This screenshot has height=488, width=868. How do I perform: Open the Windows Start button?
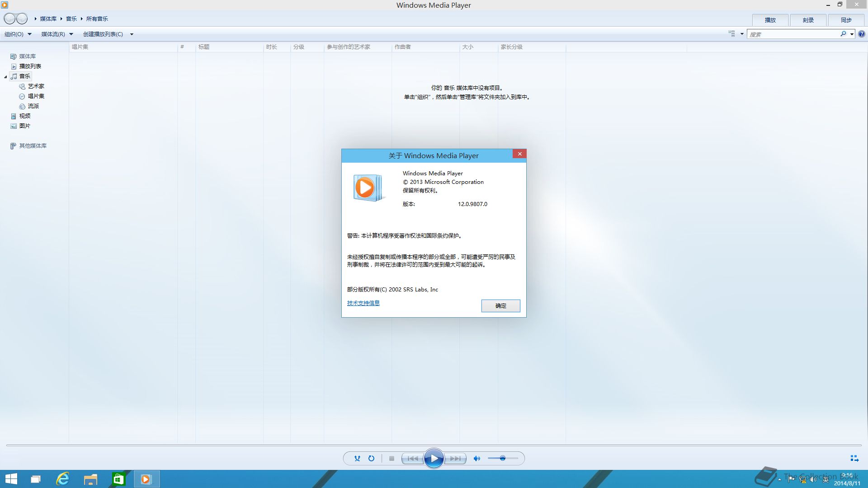11,479
